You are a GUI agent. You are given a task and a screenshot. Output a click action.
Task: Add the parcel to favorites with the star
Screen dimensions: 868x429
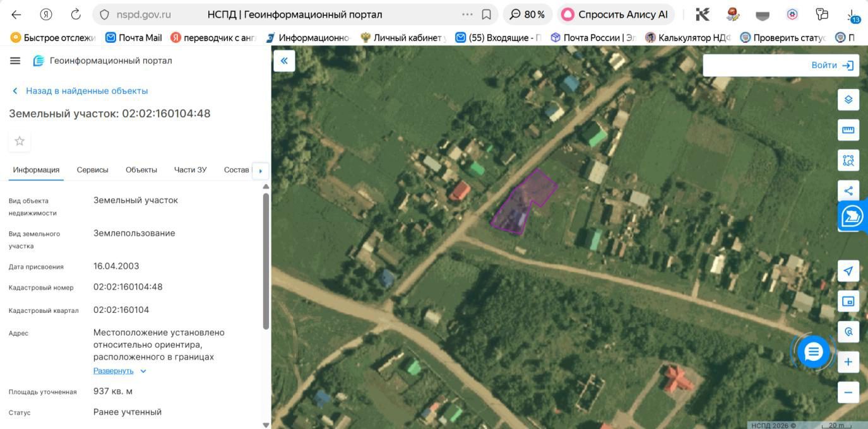[20, 141]
